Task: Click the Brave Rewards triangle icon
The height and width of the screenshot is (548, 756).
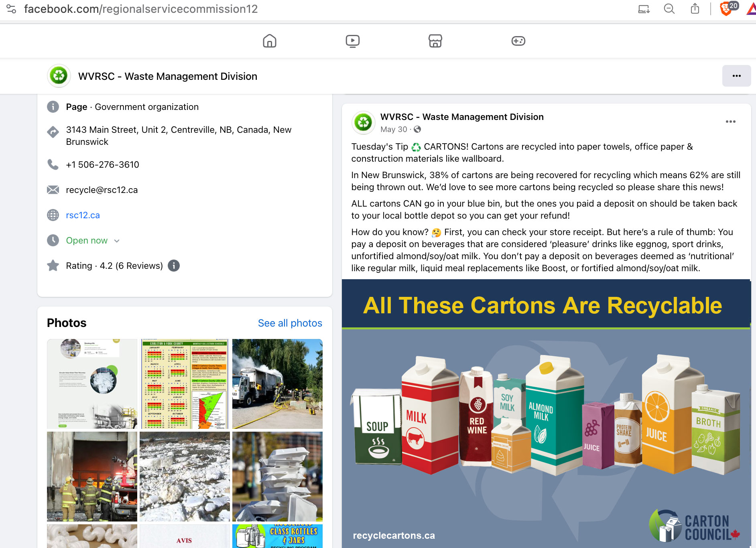Action: click(x=751, y=9)
